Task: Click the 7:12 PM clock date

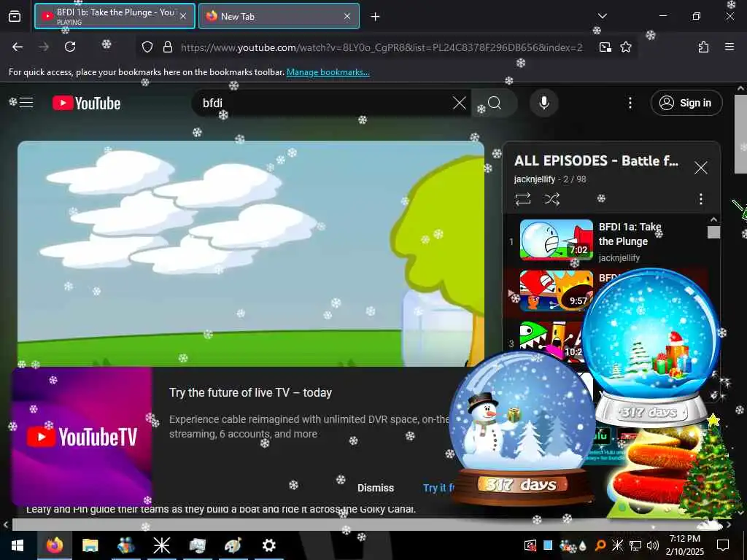Action: (x=684, y=545)
